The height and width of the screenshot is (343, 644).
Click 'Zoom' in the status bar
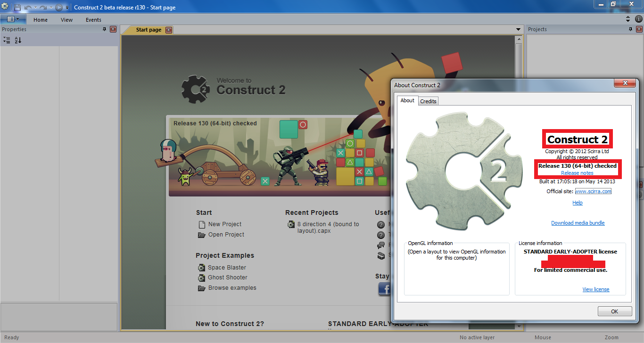tap(611, 337)
